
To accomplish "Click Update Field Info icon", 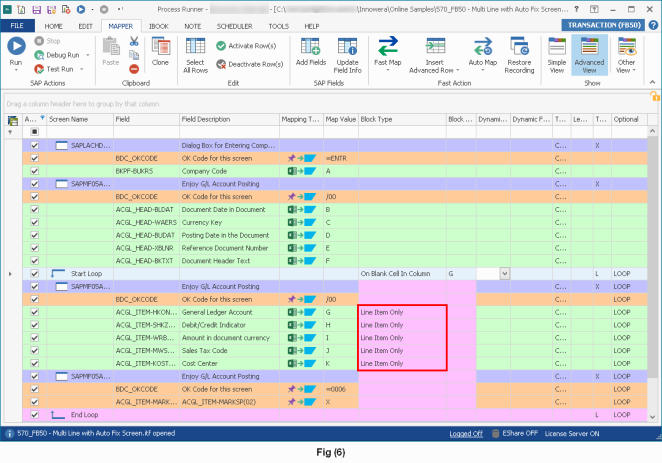I will [x=347, y=46].
